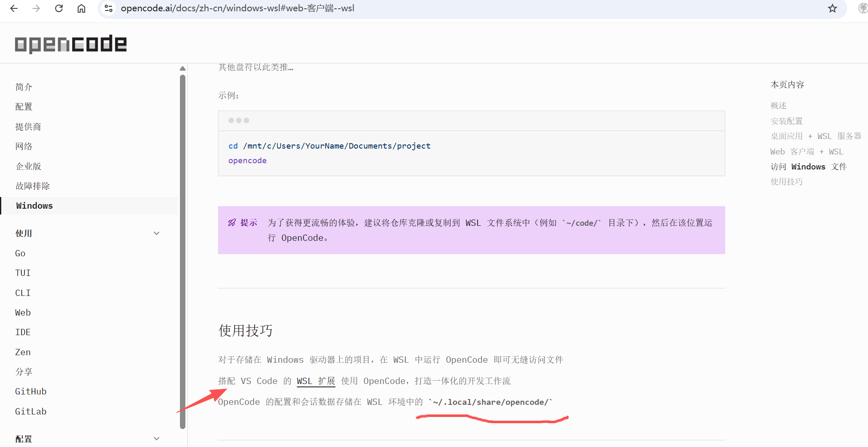Click the browser back navigation icon
This screenshot has height=447, width=868.
click(14, 8)
